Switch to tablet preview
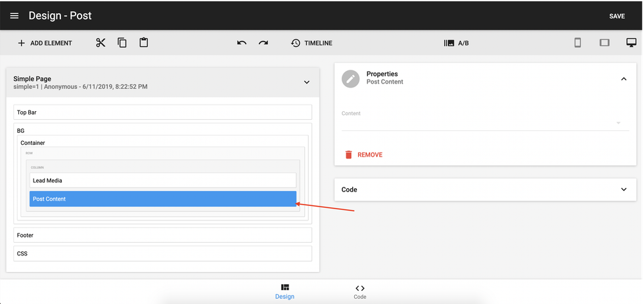The width and height of the screenshot is (644, 304). 605,43
